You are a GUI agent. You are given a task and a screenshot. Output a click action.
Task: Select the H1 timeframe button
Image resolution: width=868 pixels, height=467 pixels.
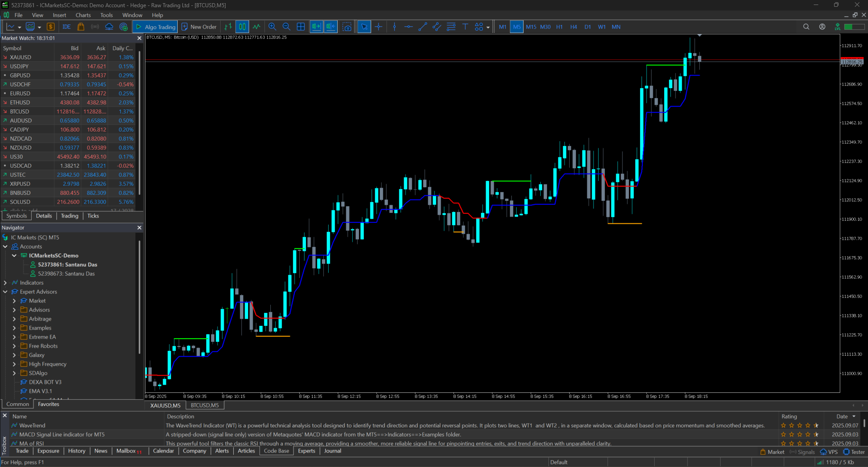(x=559, y=27)
